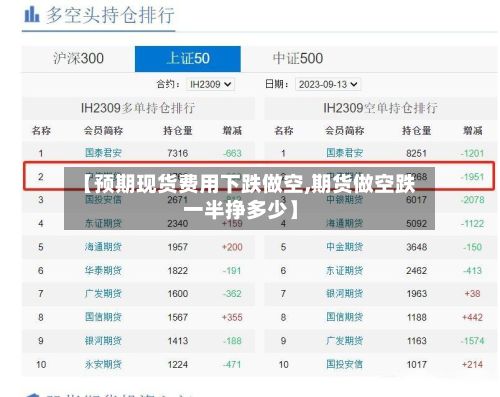Image resolution: width=500 pixels, height=397 pixels.
Task: Click the IH2309多单持仓排行 table title
Action: [138, 108]
